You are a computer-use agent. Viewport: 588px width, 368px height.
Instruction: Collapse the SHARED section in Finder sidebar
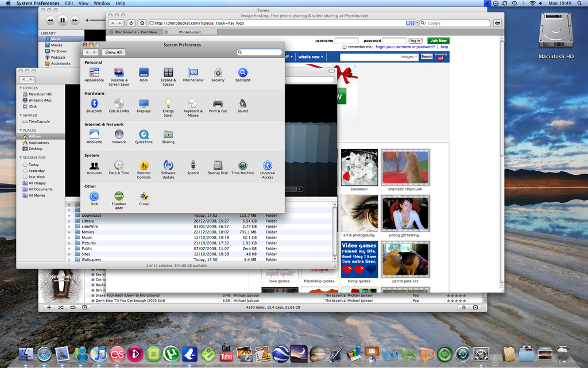click(x=21, y=115)
